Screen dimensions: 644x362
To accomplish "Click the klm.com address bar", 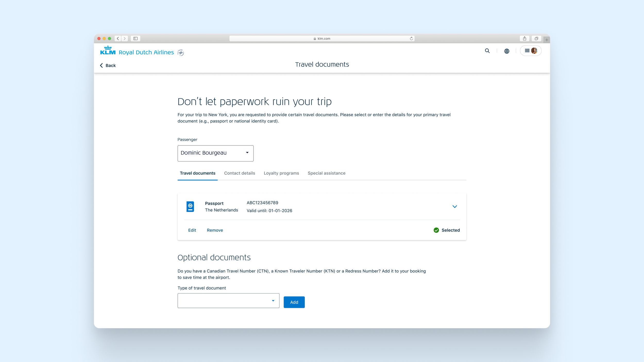I will 322,39.
